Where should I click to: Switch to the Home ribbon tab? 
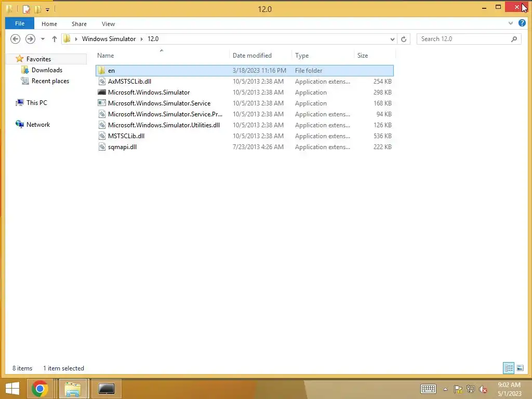tap(49, 24)
